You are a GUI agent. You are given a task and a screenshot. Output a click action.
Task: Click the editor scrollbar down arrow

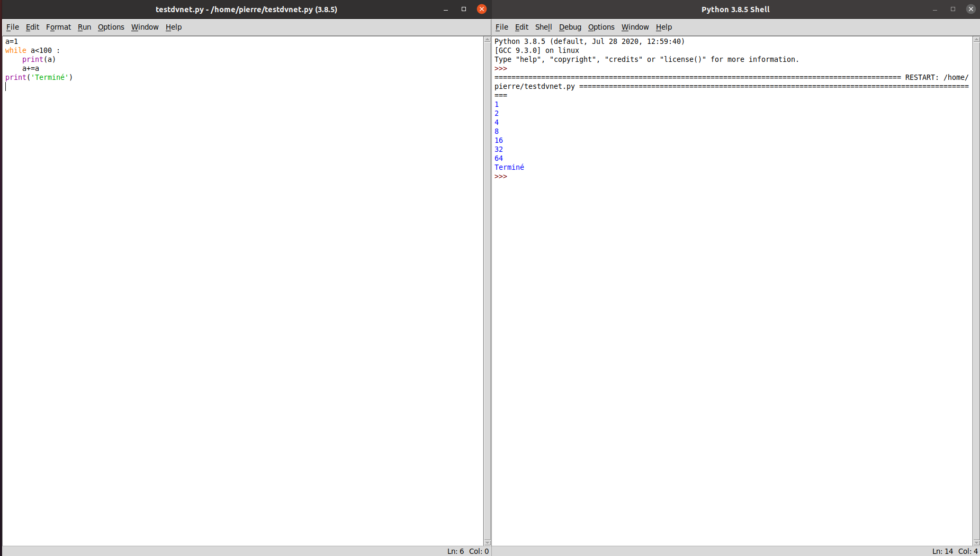487,542
